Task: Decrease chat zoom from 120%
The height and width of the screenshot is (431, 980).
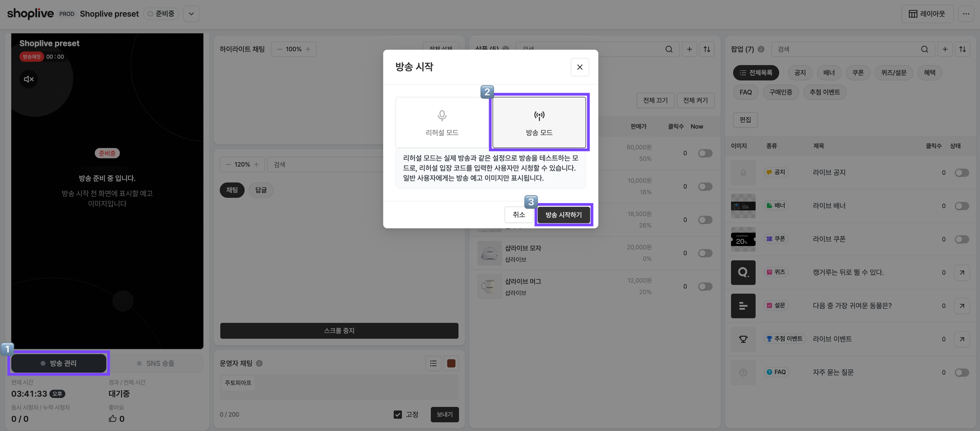Action: point(228,165)
